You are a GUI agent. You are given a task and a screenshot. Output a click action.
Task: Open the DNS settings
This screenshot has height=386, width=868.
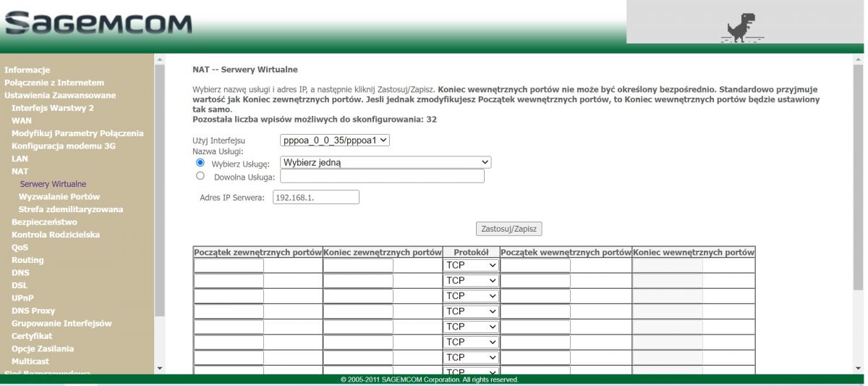point(20,272)
